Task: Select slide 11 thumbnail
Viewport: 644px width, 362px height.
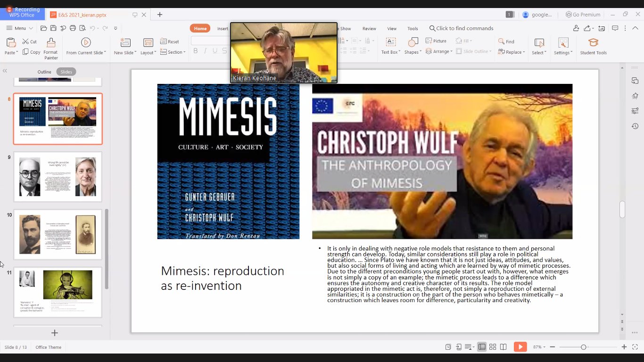Action: pos(58,292)
